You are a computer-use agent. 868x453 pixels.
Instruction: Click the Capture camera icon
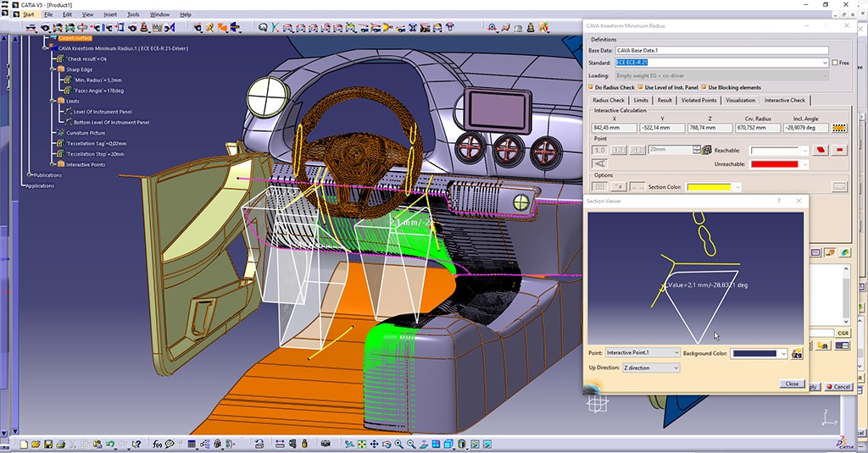click(325, 445)
